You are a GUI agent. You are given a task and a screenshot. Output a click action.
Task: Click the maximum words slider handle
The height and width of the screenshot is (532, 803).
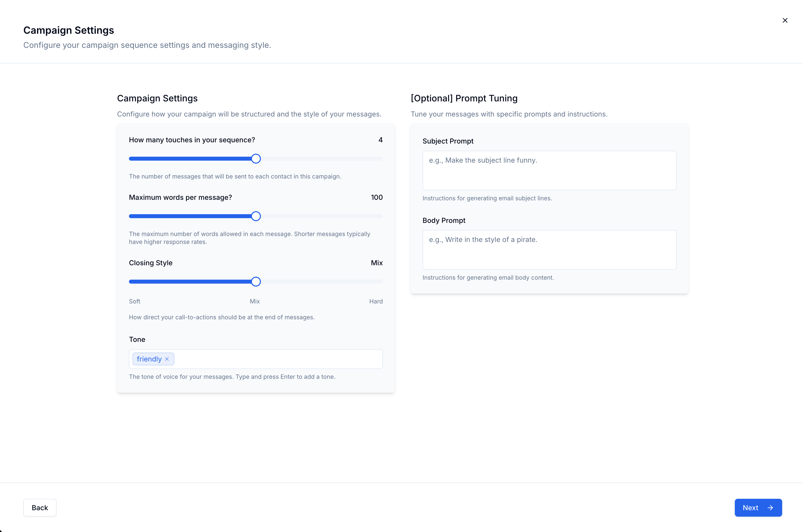pyautogui.click(x=256, y=216)
